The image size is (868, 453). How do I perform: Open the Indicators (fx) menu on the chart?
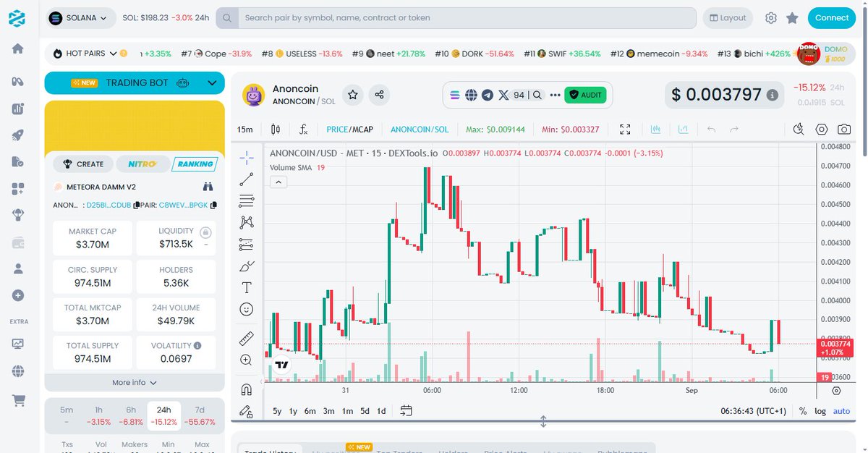[303, 129]
